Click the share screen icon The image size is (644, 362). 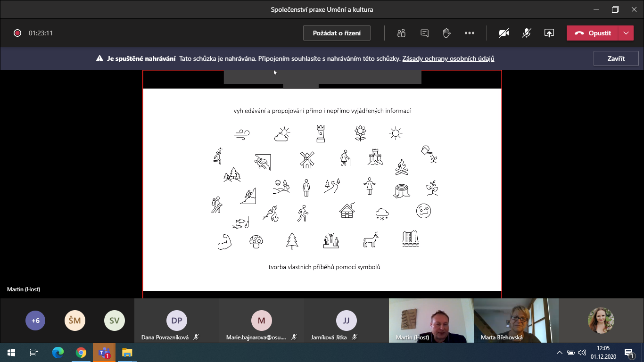click(549, 33)
